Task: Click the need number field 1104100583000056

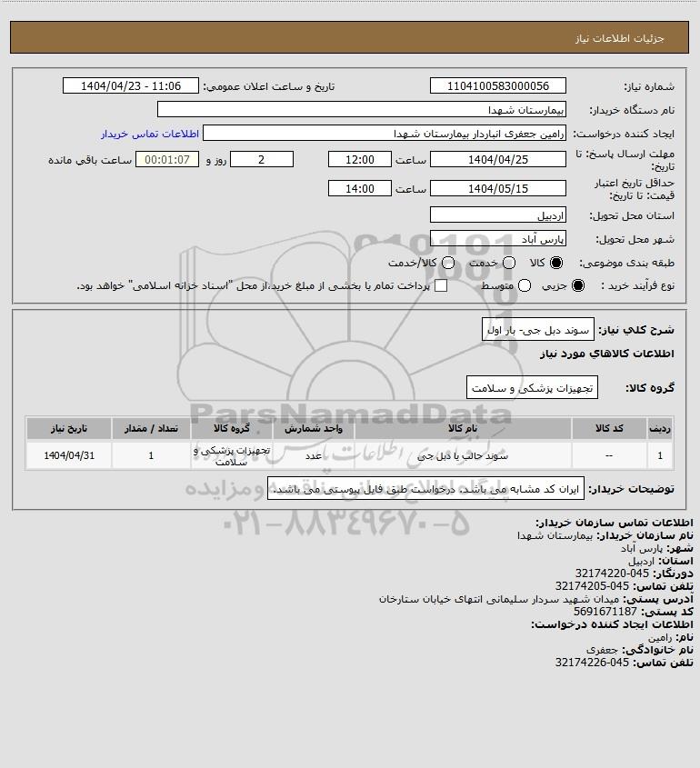Action: 497,85
